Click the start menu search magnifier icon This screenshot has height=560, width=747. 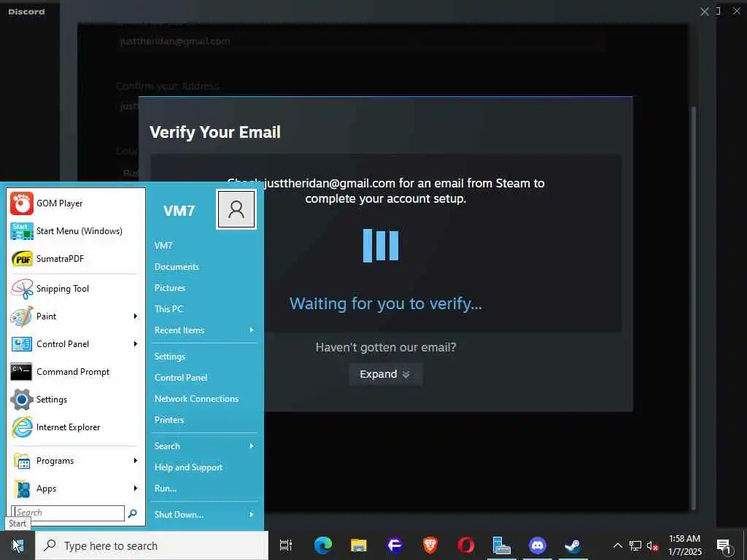(x=133, y=513)
